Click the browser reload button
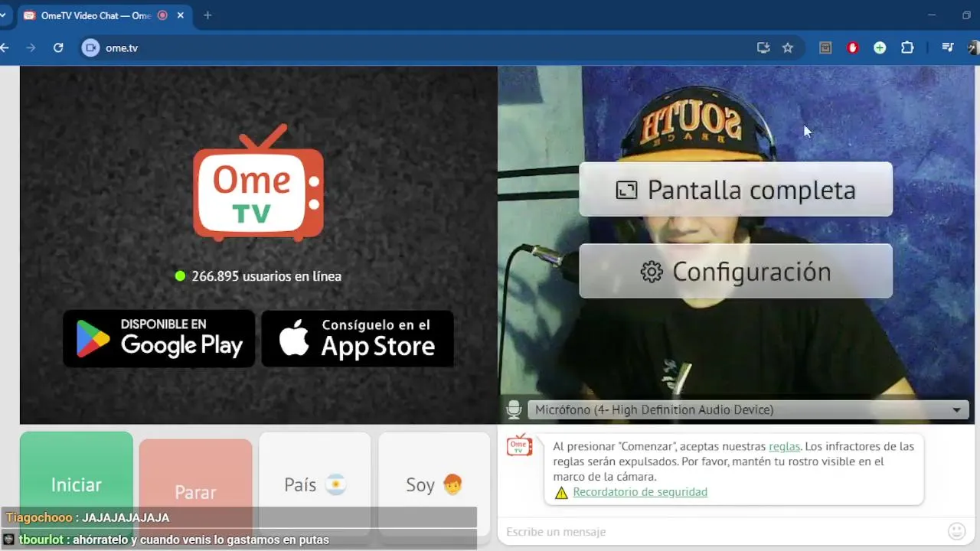980x551 pixels. 58,47
